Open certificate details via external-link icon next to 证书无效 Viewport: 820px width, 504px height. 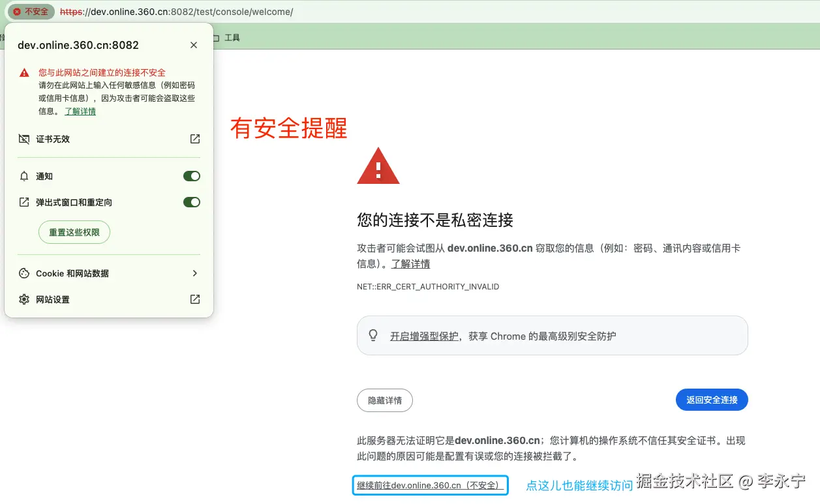click(x=195, y=139)
